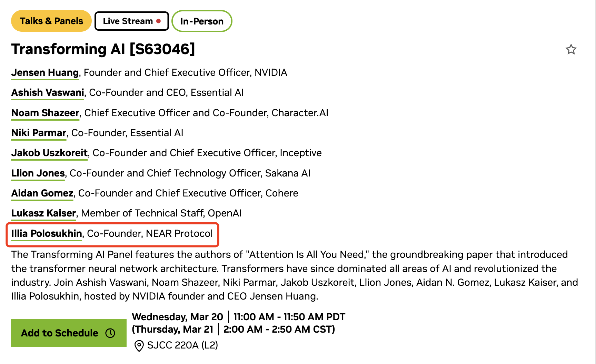
Task: Select the Talks & Panels tag
Action: pos(51,21)
